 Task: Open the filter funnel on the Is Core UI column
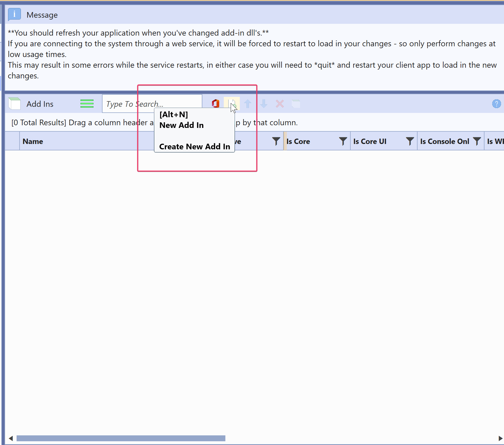410,141
